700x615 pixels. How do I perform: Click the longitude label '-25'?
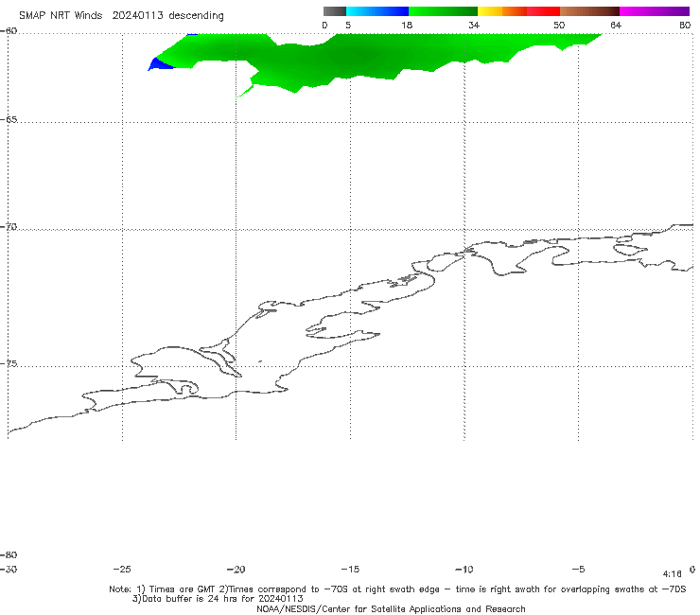tap(122, 570)
